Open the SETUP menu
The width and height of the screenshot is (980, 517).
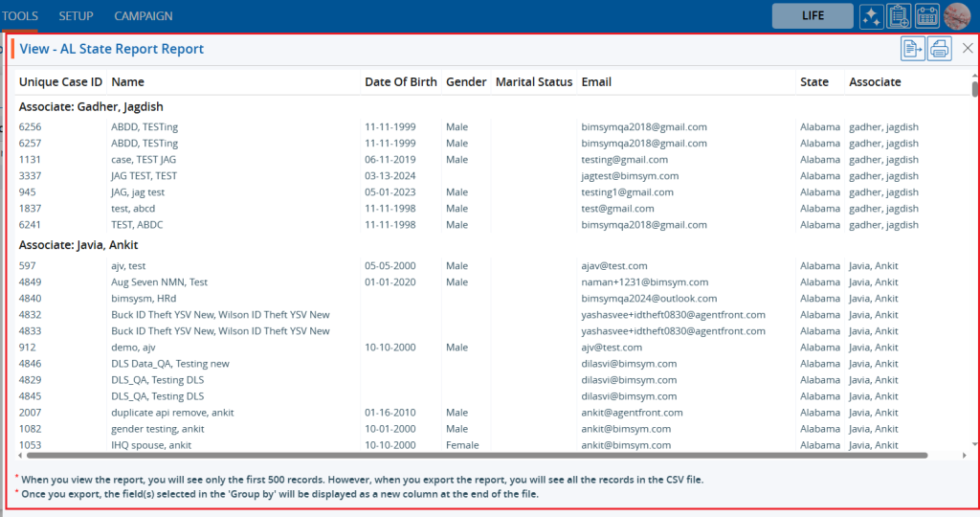coord(77,16)
